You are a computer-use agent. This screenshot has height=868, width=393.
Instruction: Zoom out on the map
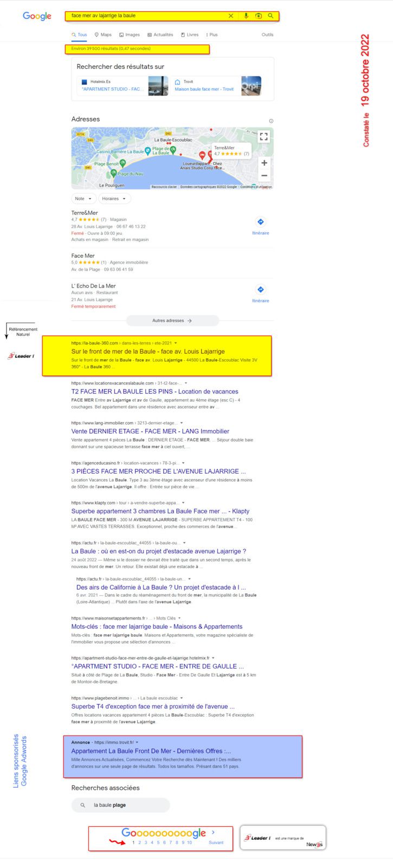click(x=264, y=175)
